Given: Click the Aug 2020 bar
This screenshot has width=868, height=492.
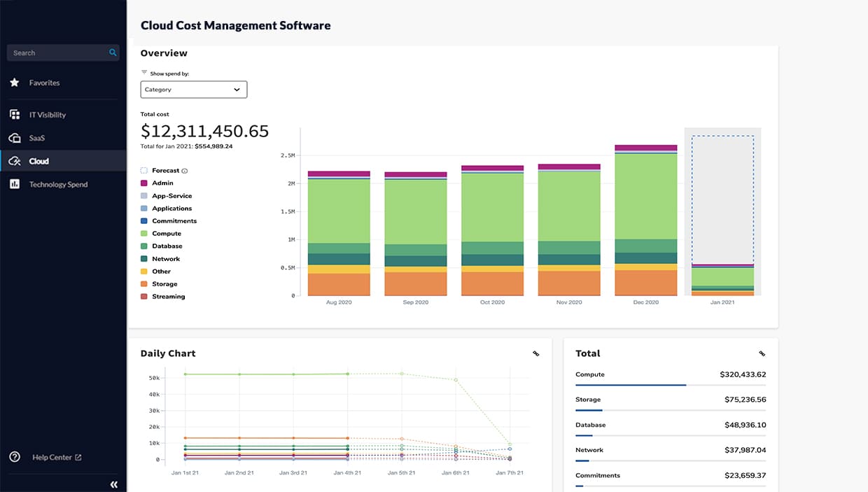Looking at the screenshot, I should click(x=339, y=233).
